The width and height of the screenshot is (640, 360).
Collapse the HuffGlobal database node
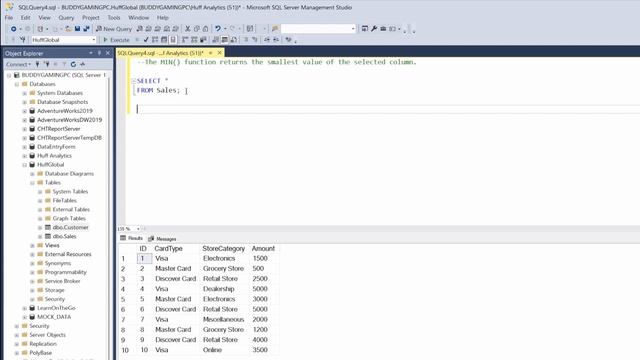click(x=24, y=165)
